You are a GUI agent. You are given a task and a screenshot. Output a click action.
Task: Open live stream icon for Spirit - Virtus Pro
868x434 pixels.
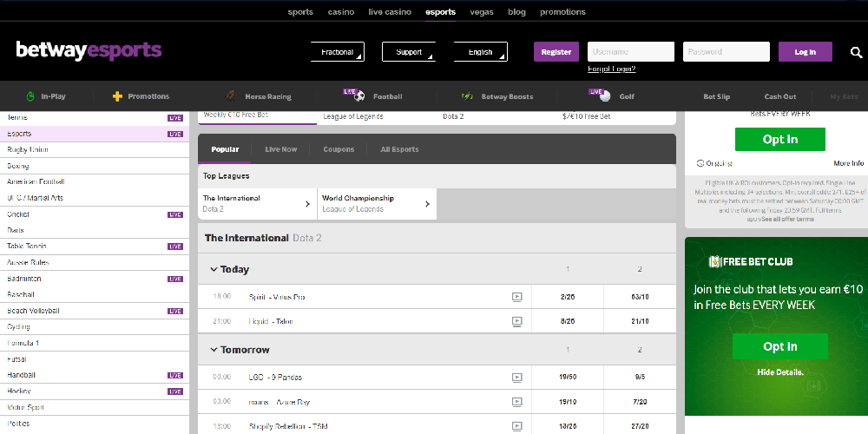tap(516, 297)
